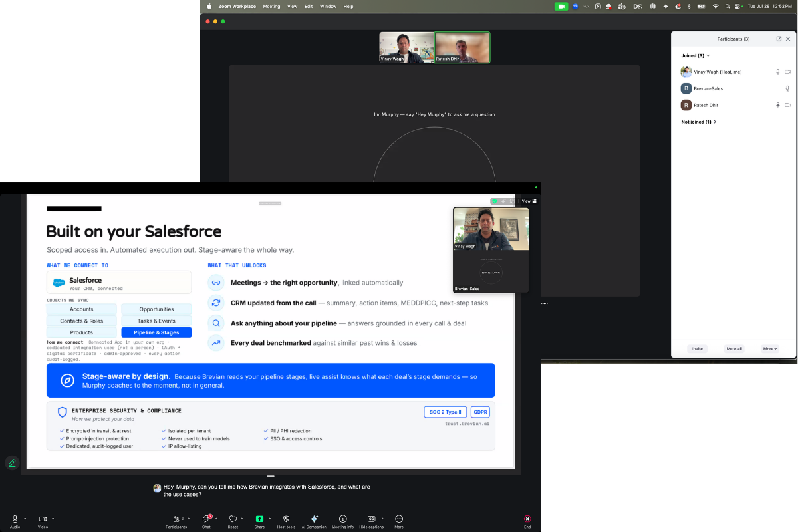The height and width of the screenshot is (532, 798).
Task: Open the Zoom Workplace menu
Action: (x=237, y=6)
